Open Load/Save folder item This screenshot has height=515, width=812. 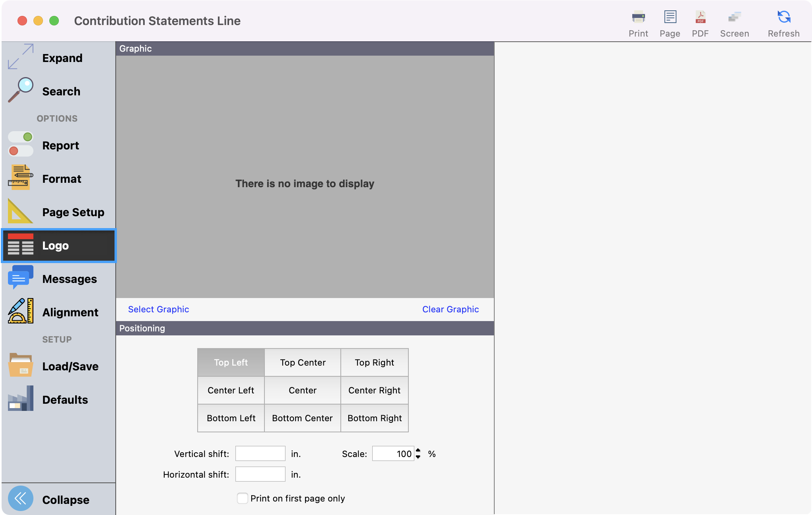(x=21, y=366)
